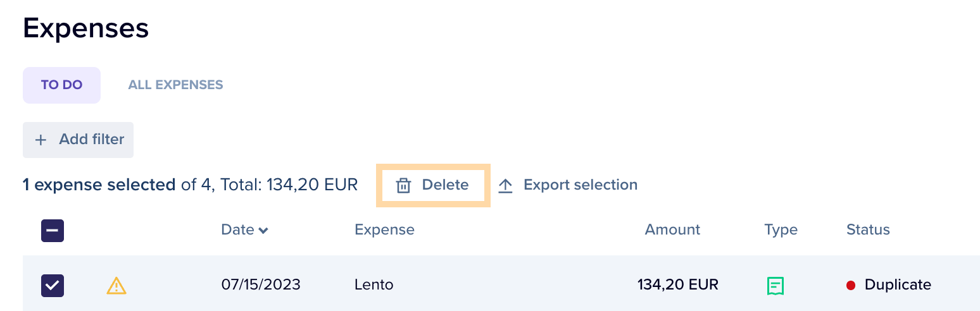This screenshot has width=980, height=311.
Task: Open the Add filter dropdown
Action: (x=79, y=140)
